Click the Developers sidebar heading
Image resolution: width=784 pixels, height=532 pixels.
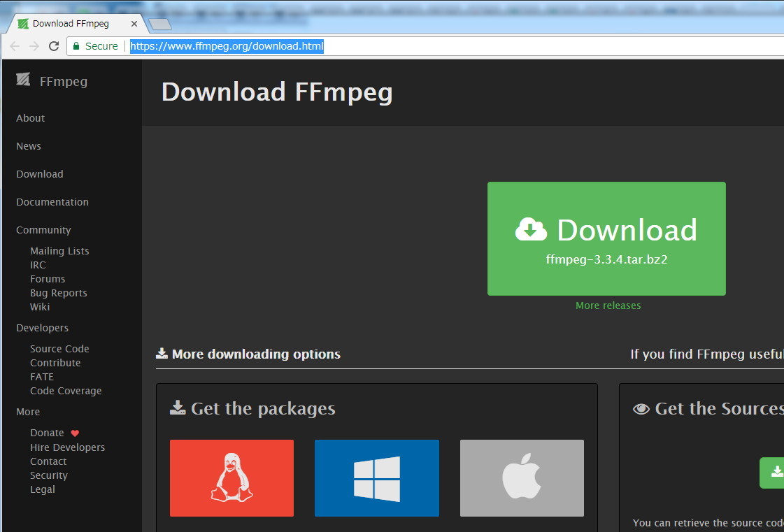coord(43,328)
